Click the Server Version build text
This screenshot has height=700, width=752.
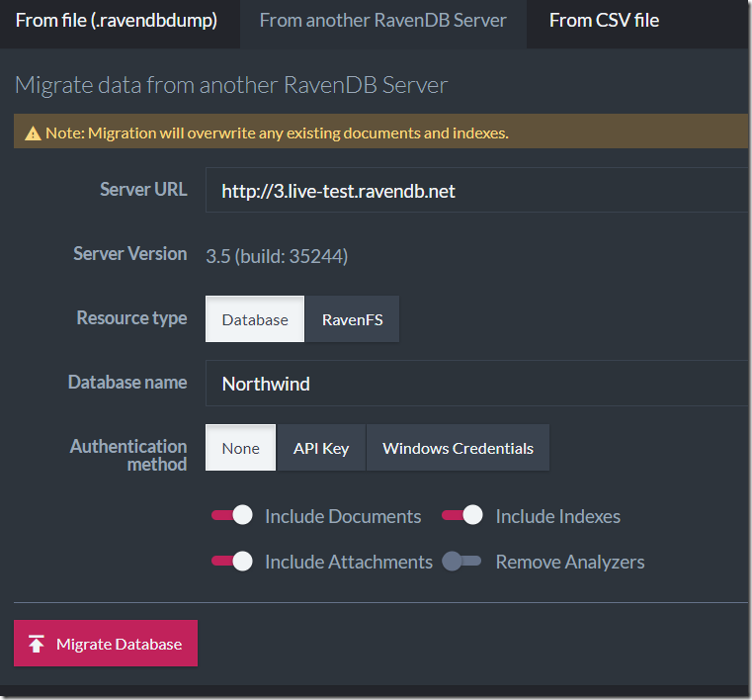pos(278,256)
